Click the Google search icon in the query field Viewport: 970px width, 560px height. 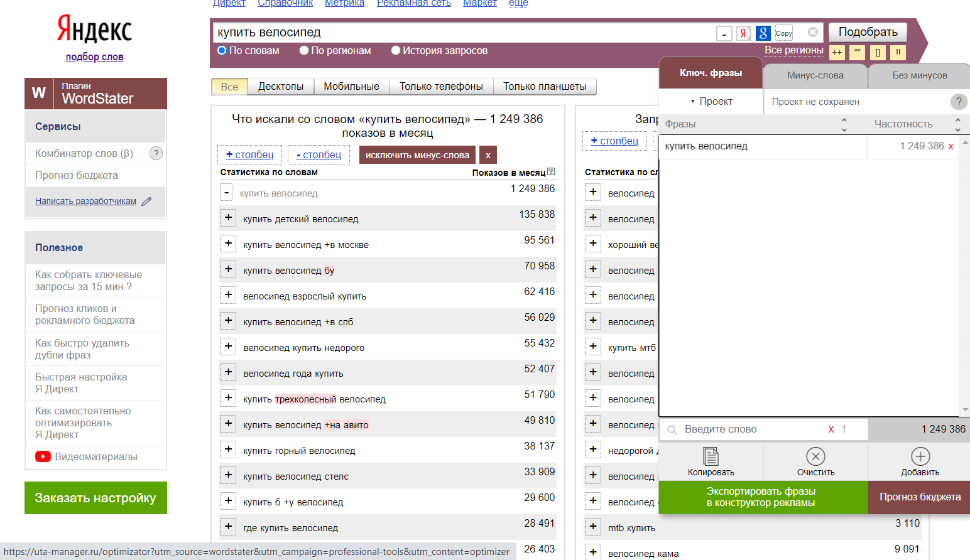tap(763, 33)
